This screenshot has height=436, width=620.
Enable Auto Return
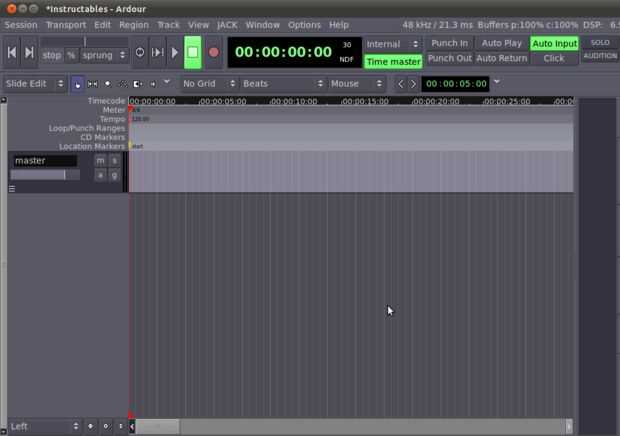click(501, 58)
